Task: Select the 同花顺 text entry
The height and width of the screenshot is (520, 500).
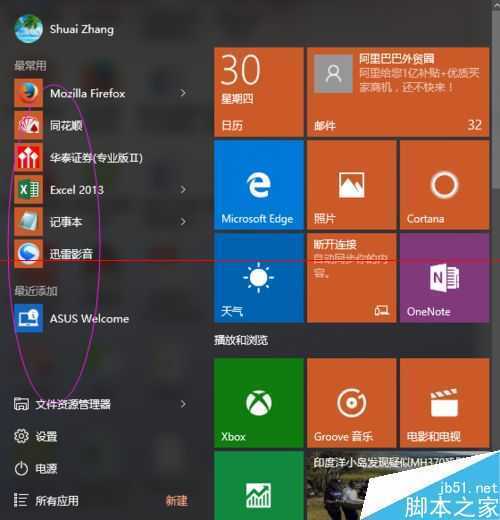Action: 66,126
